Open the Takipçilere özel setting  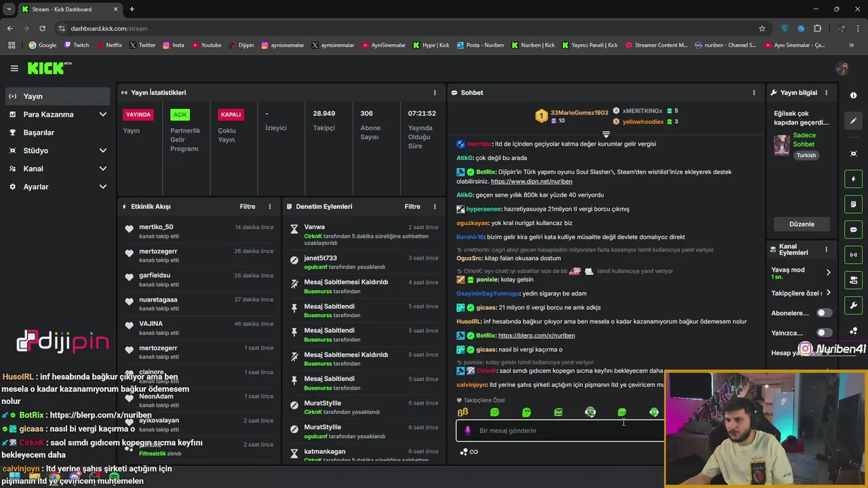tap(801, 293)
